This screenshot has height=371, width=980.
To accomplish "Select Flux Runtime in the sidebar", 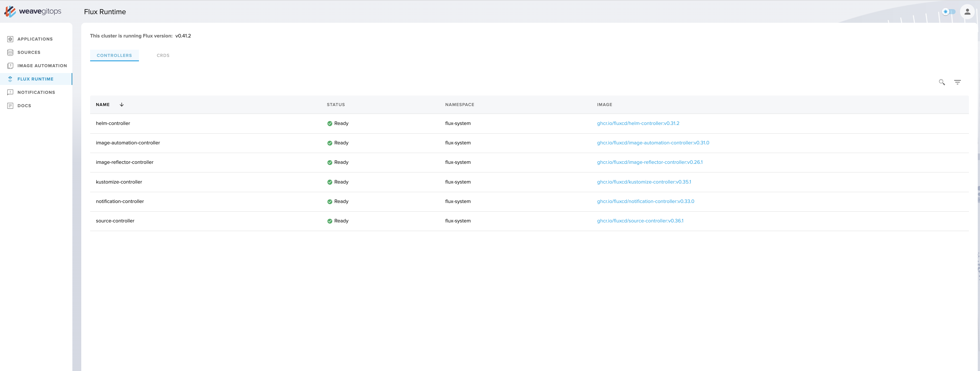I will point(35,79).
